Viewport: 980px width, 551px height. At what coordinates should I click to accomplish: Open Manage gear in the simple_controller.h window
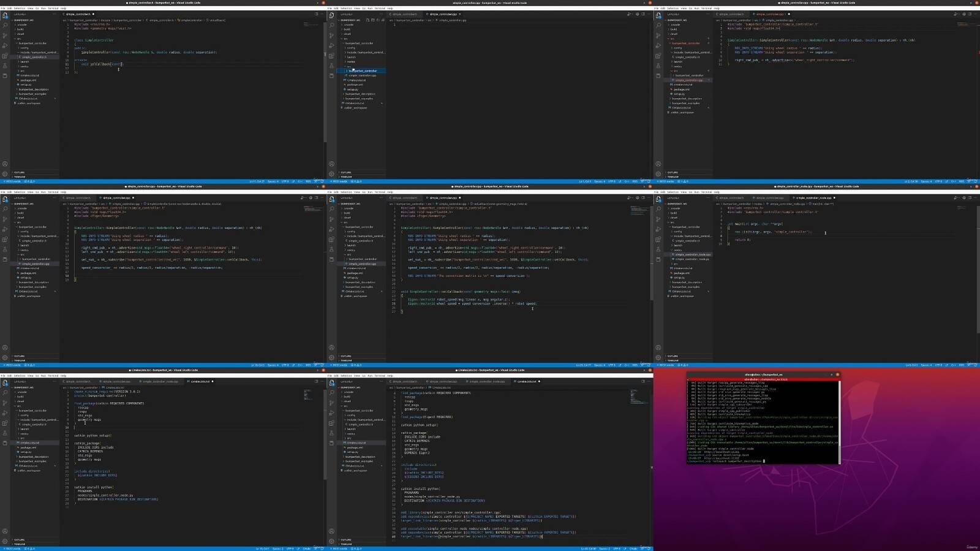(5, 174)
